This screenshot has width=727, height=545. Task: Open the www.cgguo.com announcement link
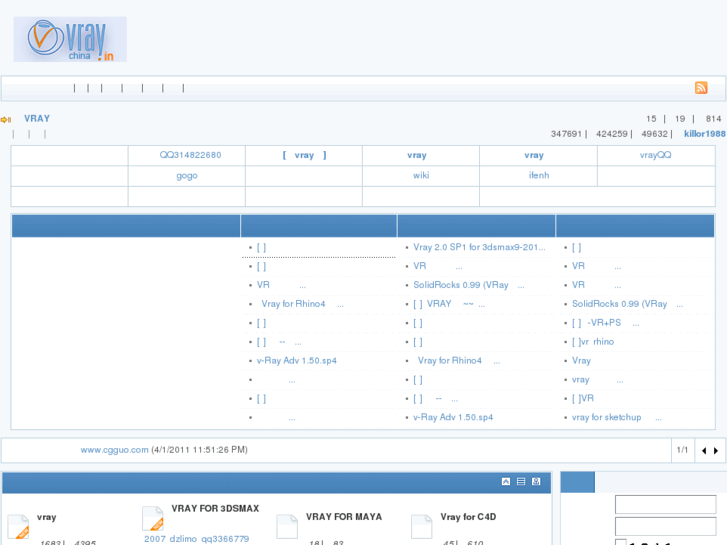(115, 449)
